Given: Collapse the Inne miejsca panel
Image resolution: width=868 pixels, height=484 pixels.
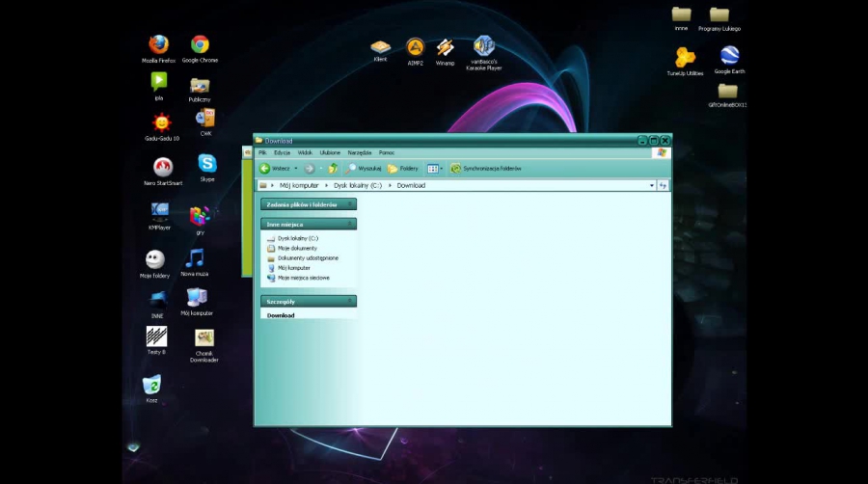Looking at the screenshot, I should [x=350, y=224].
